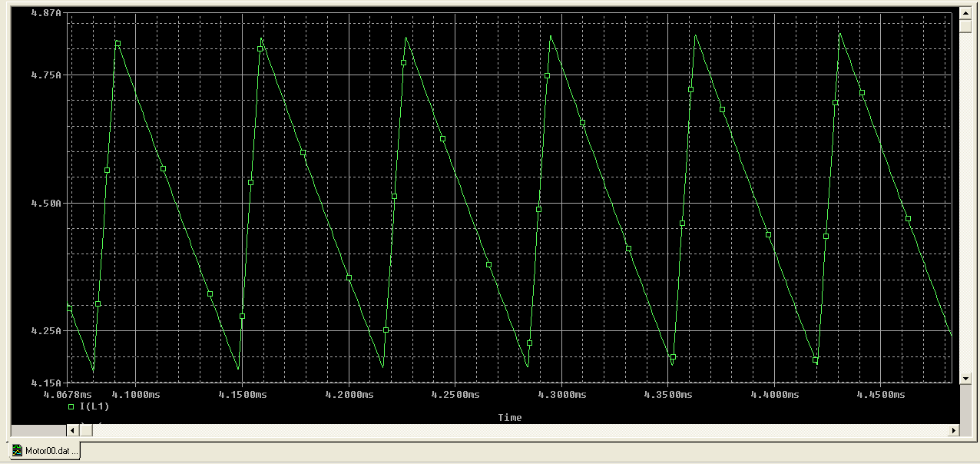Screen dimensions: 980x464
Task: Switch to the Motor00.dat tab
Action: pyautogui.click(x=45, y=451)
